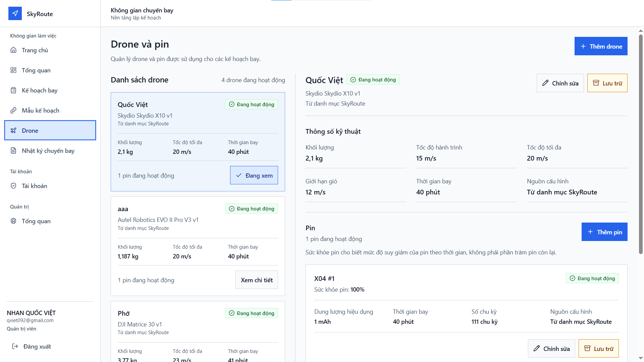Click the Đang hoạt động badge on Phở
Image resolution: width=644 pixels, height=362 pixels.
click(x=252, y=313)
